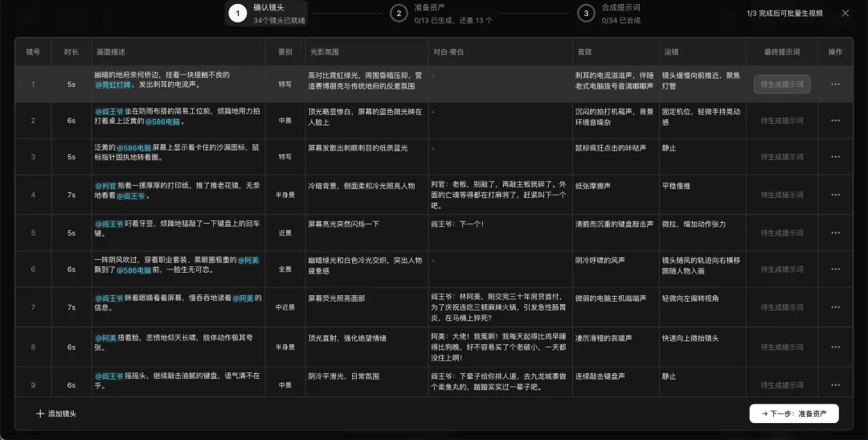Click the @阿美 mention in shot 6 description
Viewport: 868px width, 440px height.
pos(248,260)
